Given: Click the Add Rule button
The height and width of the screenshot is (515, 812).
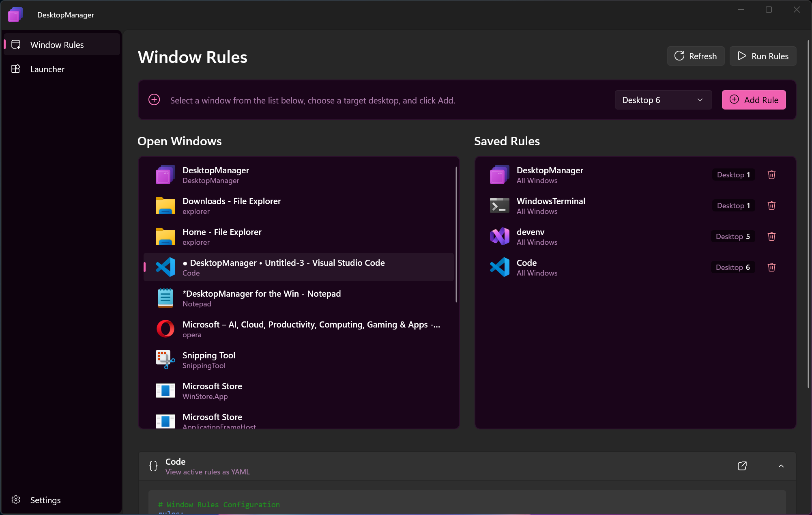Looking at the screenshot, I should click(x=754, y=99).
